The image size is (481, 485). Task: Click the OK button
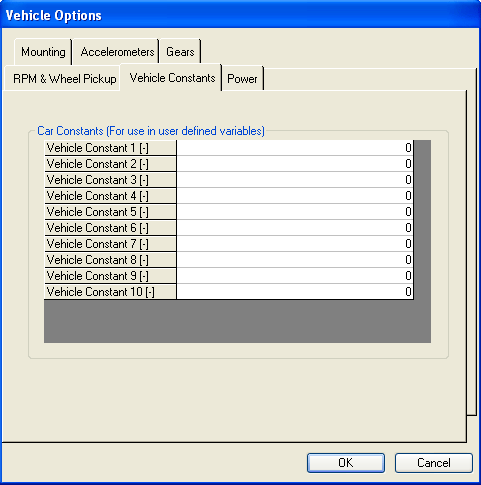tap(346, 463)
